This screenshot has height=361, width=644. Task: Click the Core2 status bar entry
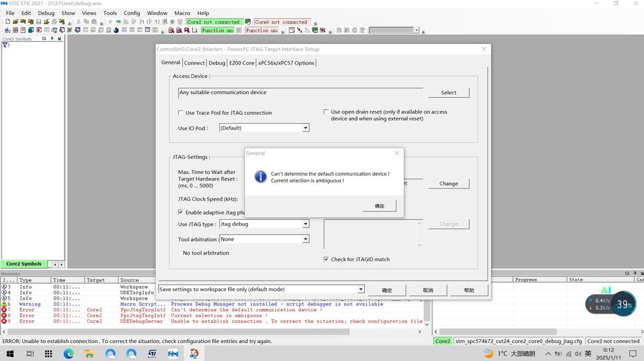coord(443,341)
